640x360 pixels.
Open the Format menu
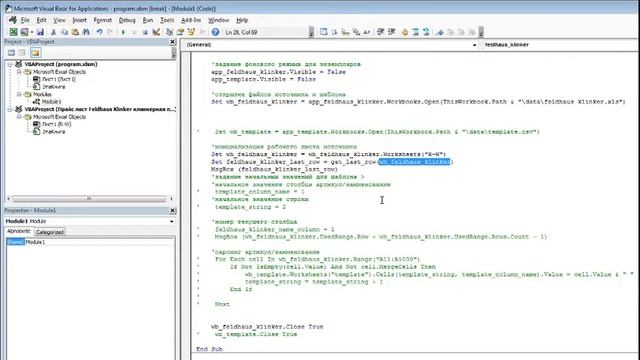(102, 20)
